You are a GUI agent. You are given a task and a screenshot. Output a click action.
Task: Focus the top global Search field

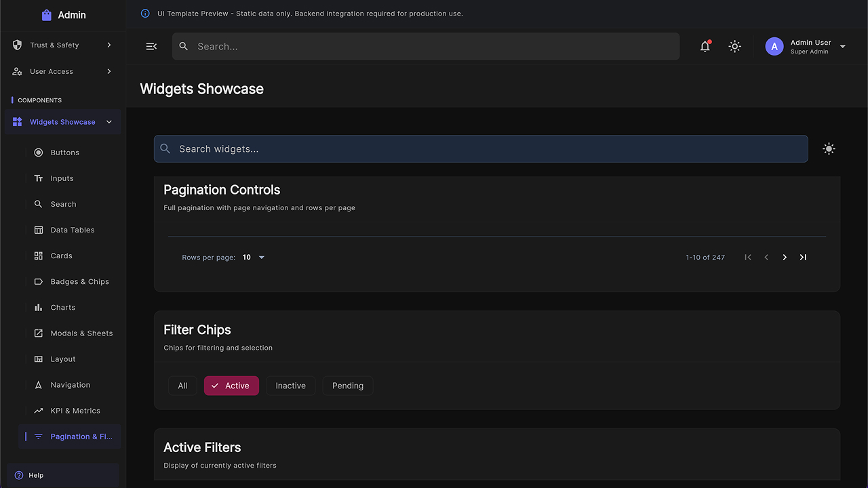pyautogui.click(x=426, y=46)
